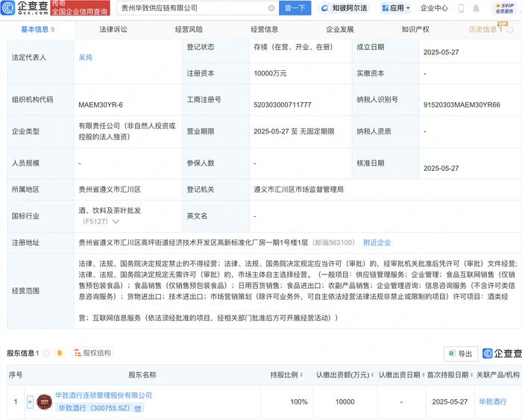Clear the search box with the X icon
This screenshot has height=420, width=522.
tap(271, 8)
